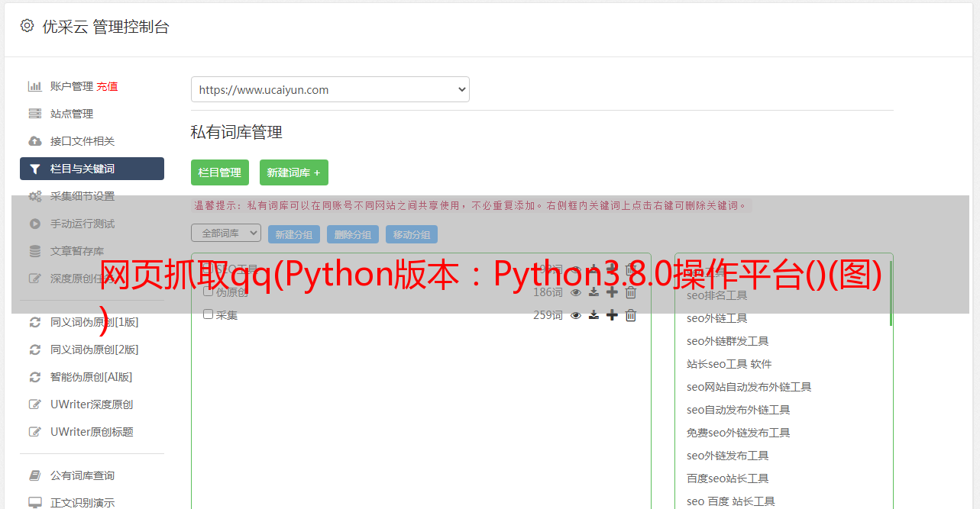Click the 私有词库管理 heading

(x=237, y=132)
